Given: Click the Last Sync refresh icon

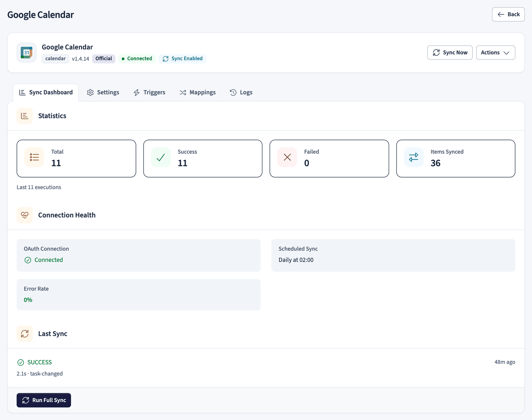Looking at the screenshot, I should click(x=25, y=334).
